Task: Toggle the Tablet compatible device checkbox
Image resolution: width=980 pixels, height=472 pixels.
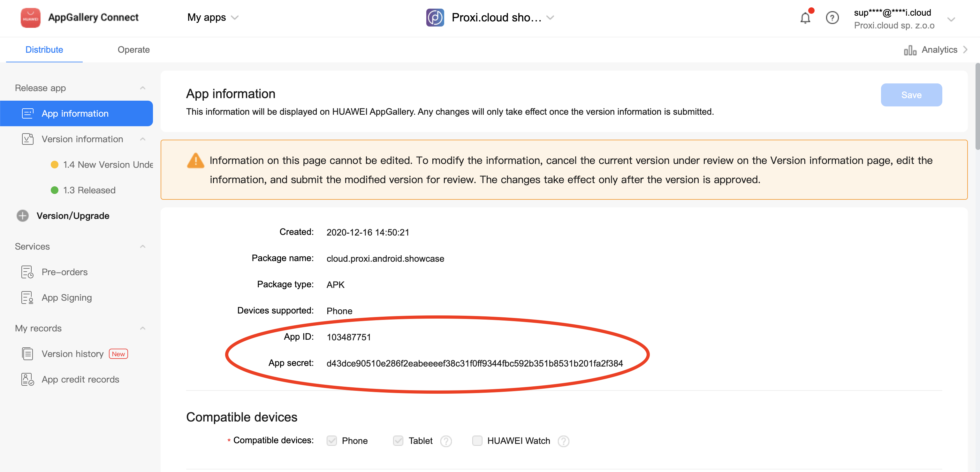Action: 398,440
